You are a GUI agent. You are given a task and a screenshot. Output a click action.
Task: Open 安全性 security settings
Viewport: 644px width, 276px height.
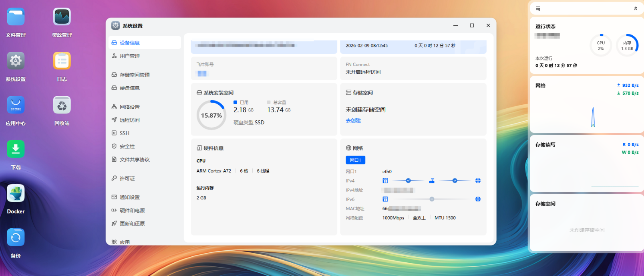[x=127, y=147]
